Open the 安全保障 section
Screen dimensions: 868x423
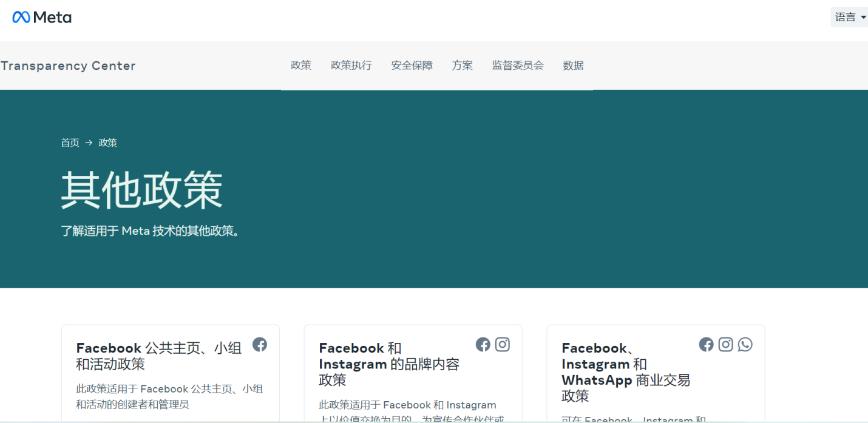pyautogui.click(x=412, y=65)
